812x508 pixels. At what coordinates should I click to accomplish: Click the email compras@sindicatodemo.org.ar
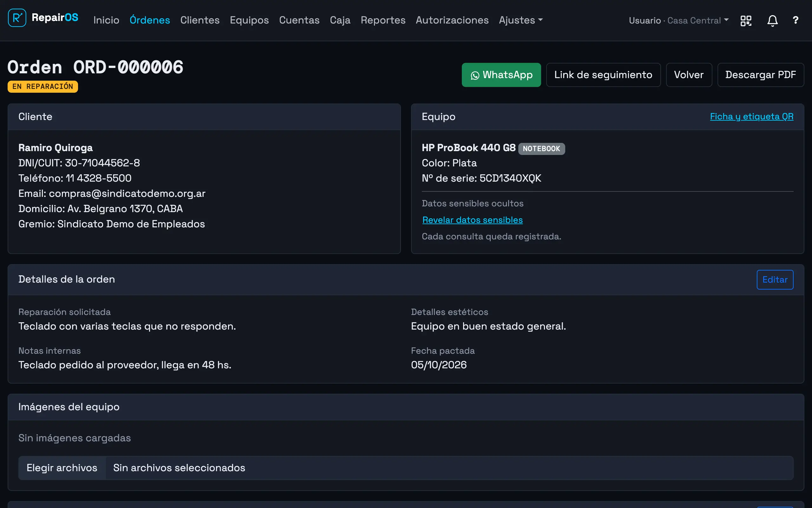click(127, 194)
